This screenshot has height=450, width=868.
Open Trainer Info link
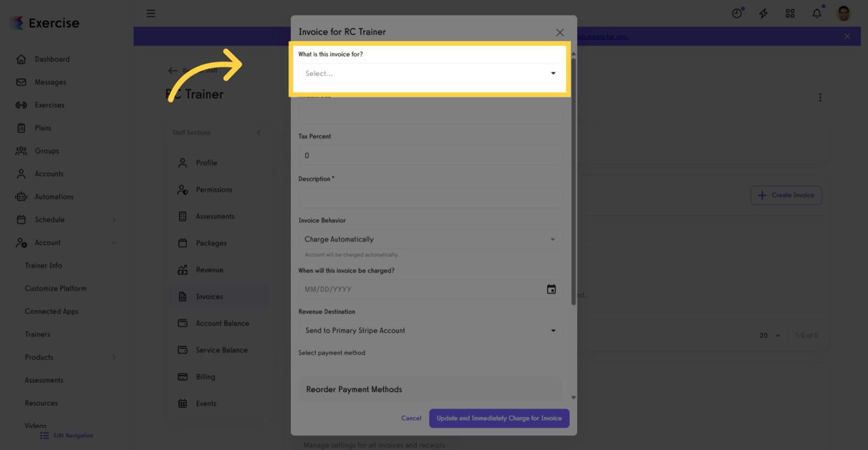tap(43, 266)
